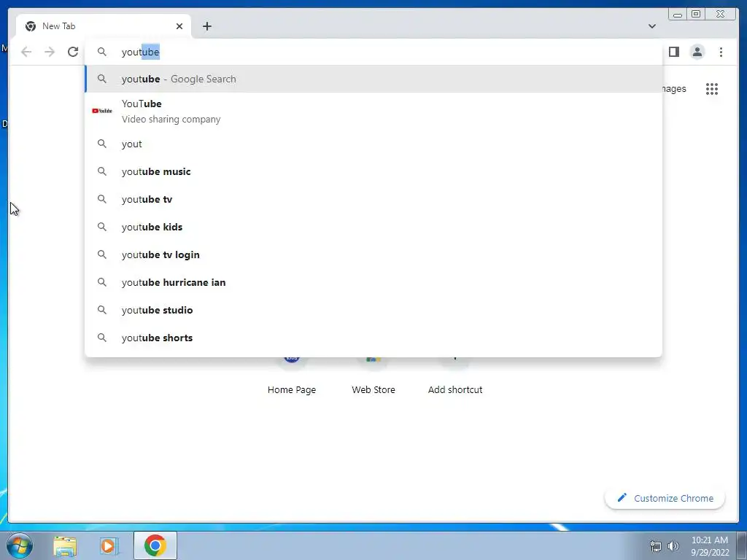The image size is (747, 560).
Task: Launch Windows Media Player from the taskbar
Action: pyautogui.click(x=109, y=546)
